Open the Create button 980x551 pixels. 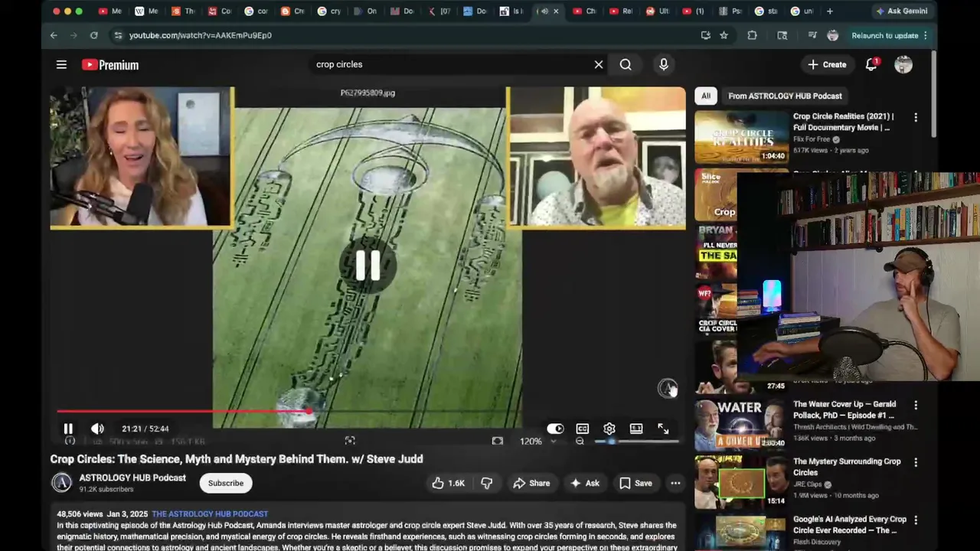[827, 65]
